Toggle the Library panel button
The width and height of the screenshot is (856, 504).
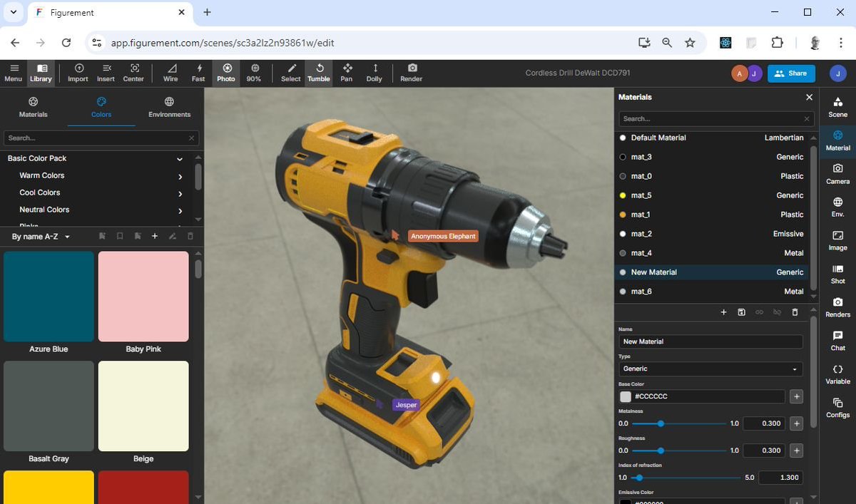tap(41, 73)
